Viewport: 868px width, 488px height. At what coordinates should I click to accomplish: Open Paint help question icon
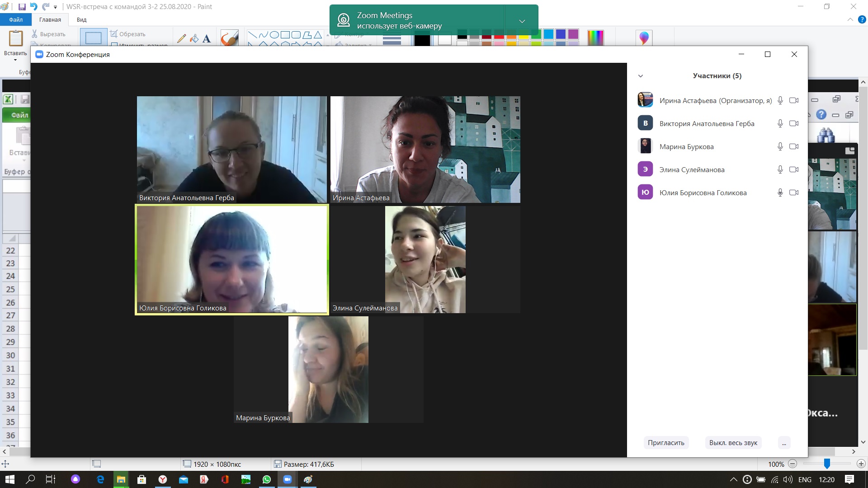point(862,19)
